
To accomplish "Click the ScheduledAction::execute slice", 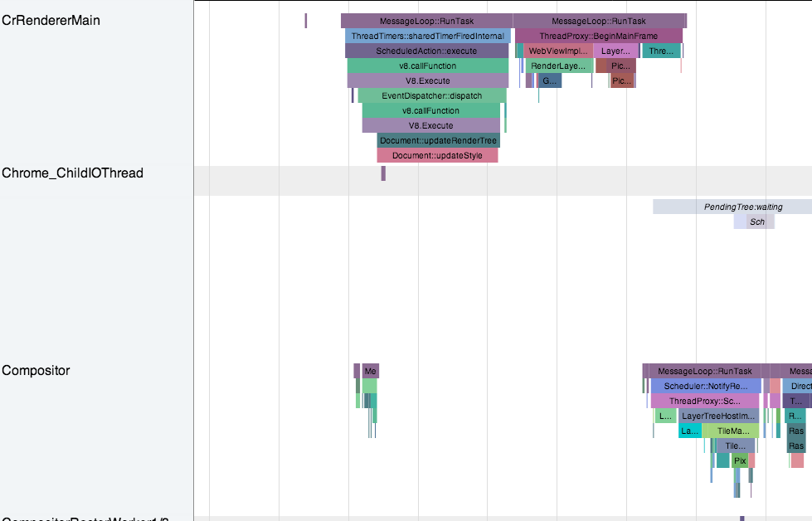I will pyautogui.click(x=426, y=51).
